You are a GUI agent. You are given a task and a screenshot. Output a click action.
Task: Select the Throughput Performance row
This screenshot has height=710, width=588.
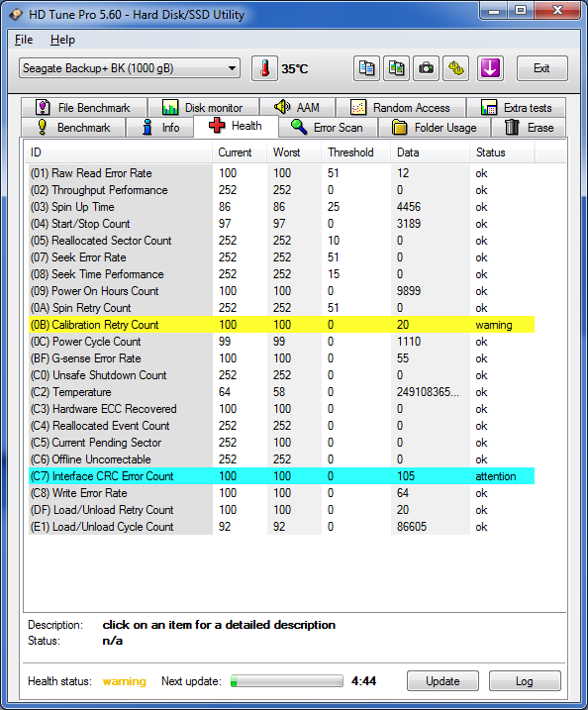pyautogui.click(x=281, y=190)
